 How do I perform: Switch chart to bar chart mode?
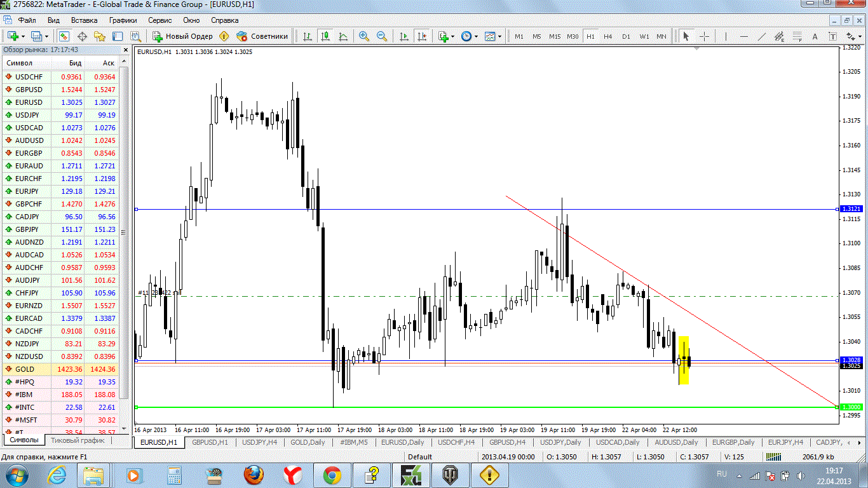[x=308, y=36]
